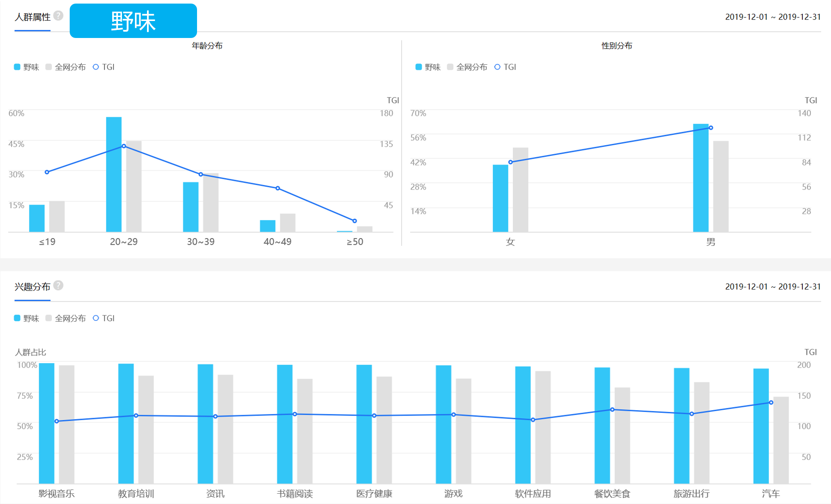831x504 pixels.
Task: Click the blue 野味 keyword banner
Action: click(133, 21)
